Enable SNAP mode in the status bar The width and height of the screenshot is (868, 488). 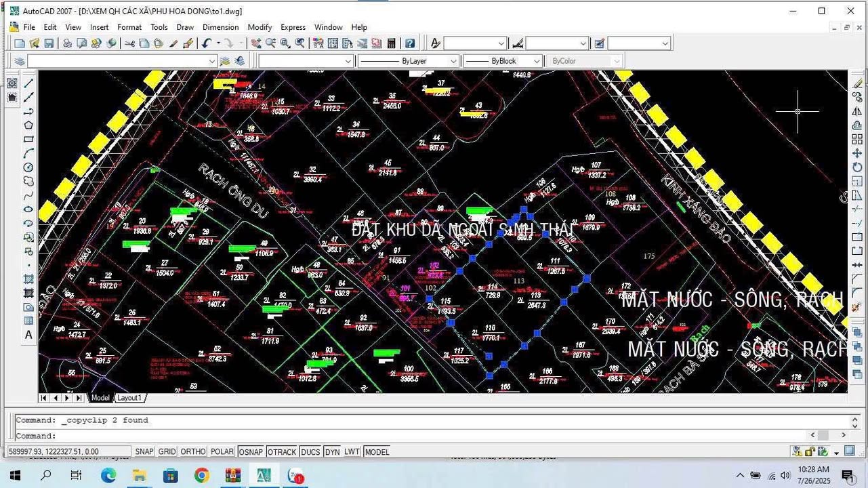coord(144,451)
